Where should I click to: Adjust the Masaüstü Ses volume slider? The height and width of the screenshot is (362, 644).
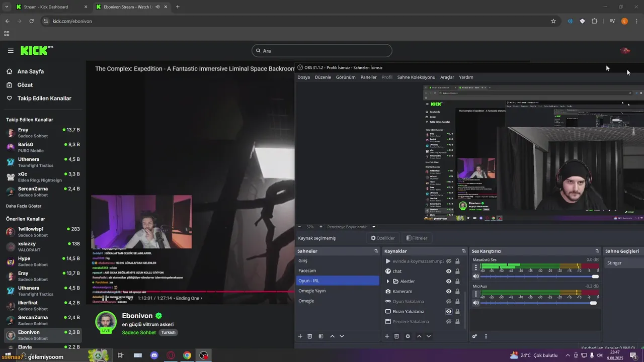(x=539, y=277)
